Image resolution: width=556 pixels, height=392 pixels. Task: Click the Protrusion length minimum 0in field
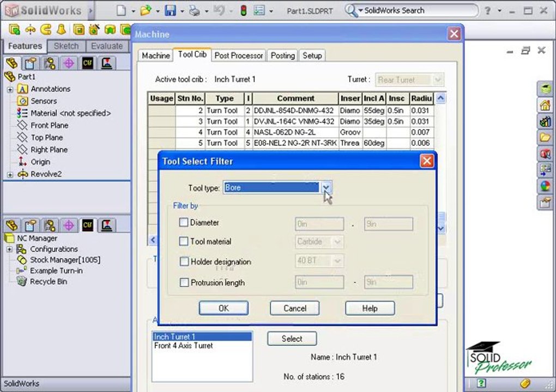[x=319, y=282]
